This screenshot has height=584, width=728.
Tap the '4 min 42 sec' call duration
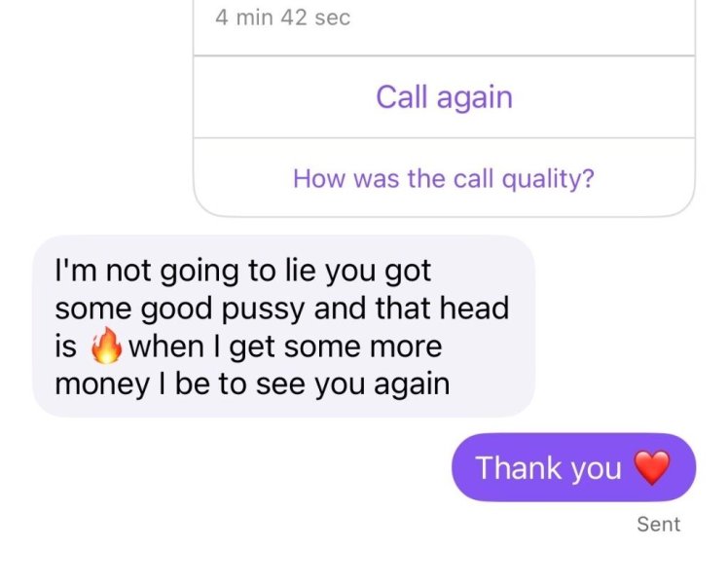pos(283,18)
